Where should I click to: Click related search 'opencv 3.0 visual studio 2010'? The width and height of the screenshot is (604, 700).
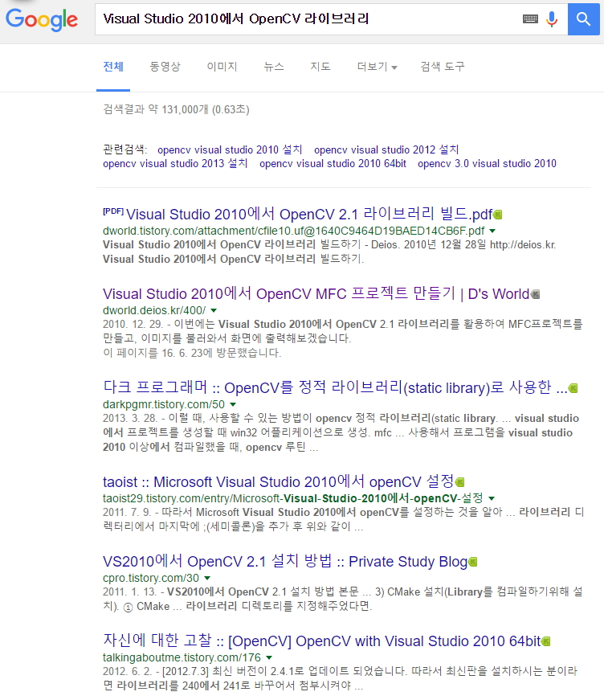tap(487, 163)
